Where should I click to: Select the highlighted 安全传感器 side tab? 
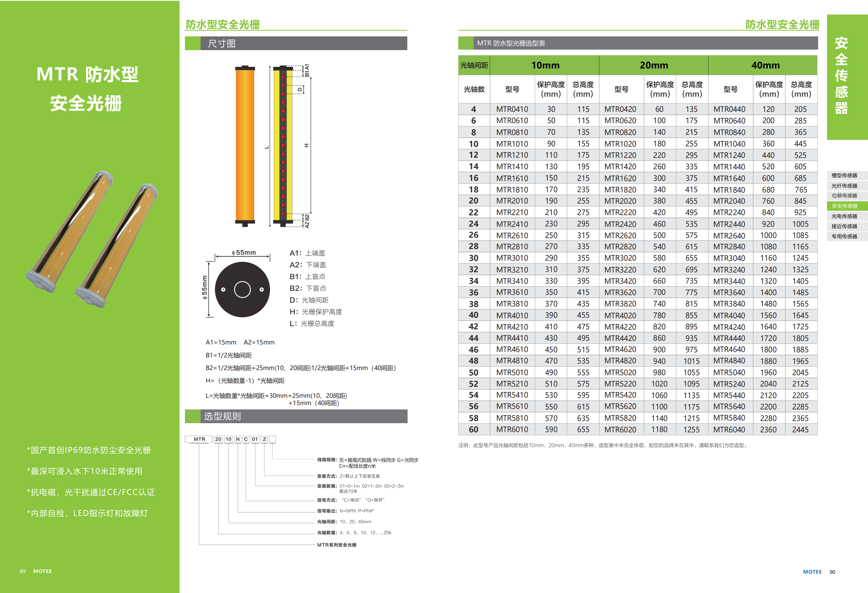point(847,206)
